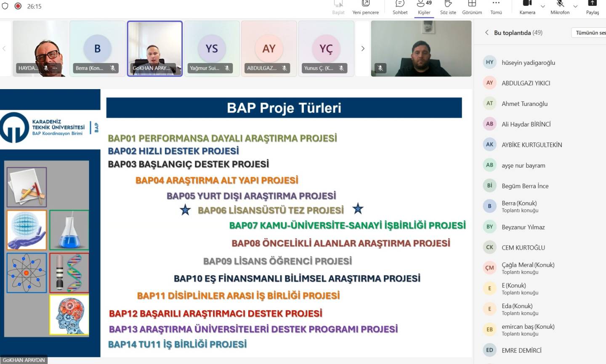Click the Tümünün ses button

(x=590, y=33)
